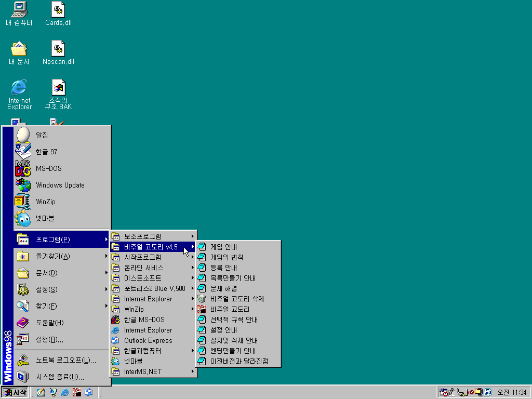Click the quick launch satellite dish icon
532x399 pixels.
[x=53, y=393]
